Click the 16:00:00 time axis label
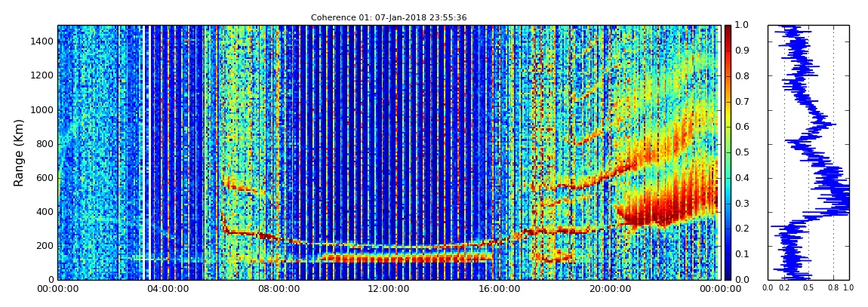This screenshot has height=307, width=868. click(498, 289)
